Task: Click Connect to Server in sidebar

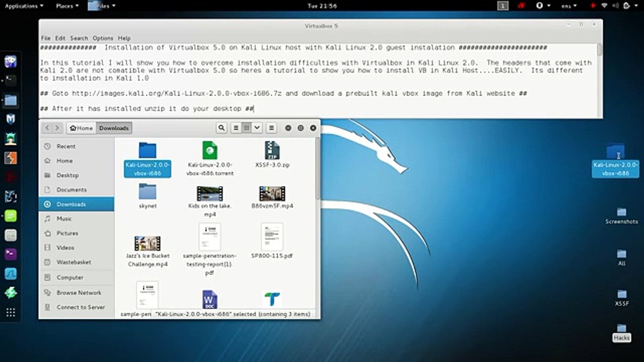Action: point(76,307)
